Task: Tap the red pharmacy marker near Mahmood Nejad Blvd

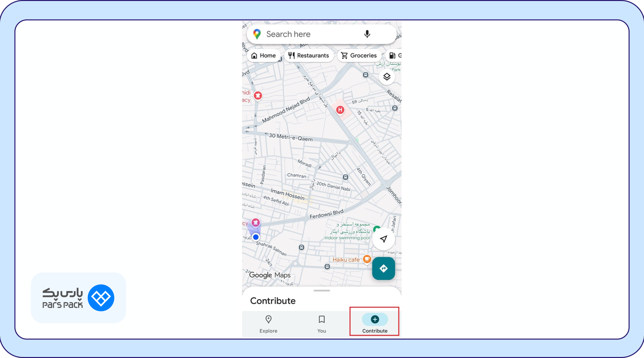Action: point(258,96)
